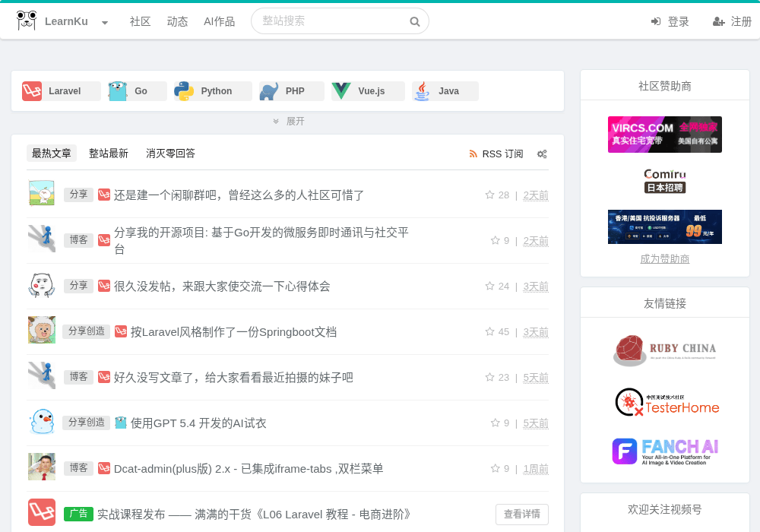The height and width of the screenshot is (532, 760).
Task: Click 分享创造 tag on Springboot文档 post
Action: click(x=87, y=331)
